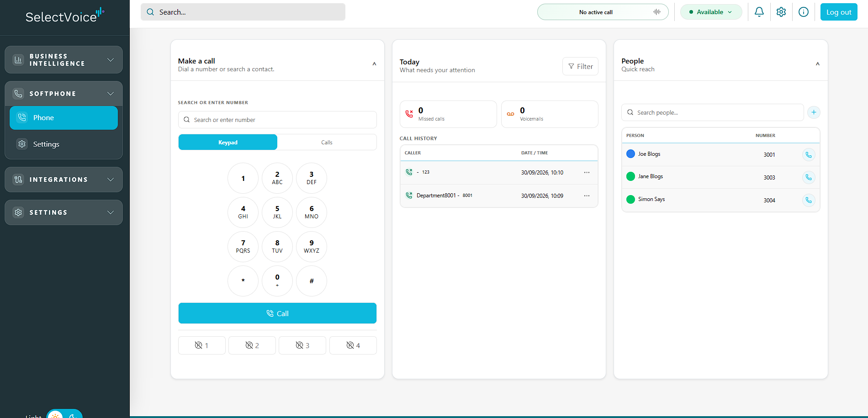This screenshot has height=418, width=868.
Task: Switch to the Keypad tab
Action: click(228, 142)
